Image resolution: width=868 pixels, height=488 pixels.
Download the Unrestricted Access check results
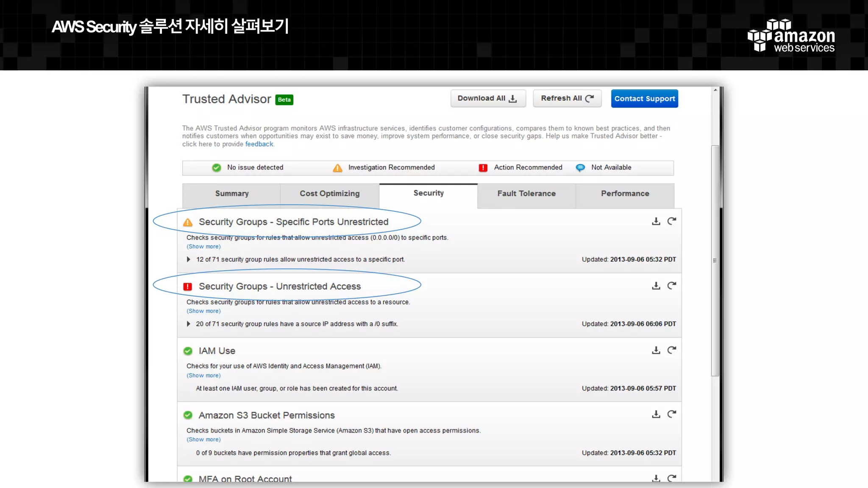(x=656, y=286)
